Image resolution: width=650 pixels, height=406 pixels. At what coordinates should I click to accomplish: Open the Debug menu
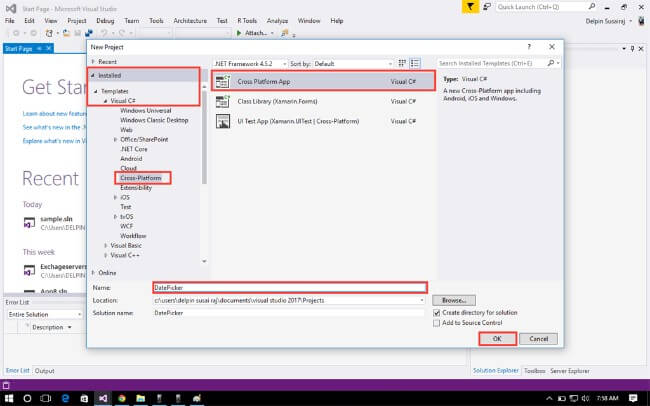(x=105, y=21)
